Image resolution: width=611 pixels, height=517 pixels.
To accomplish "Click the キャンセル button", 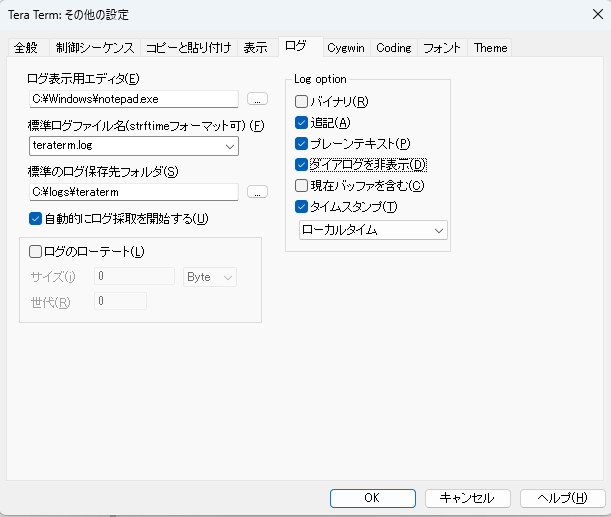I will pos(468,498).
